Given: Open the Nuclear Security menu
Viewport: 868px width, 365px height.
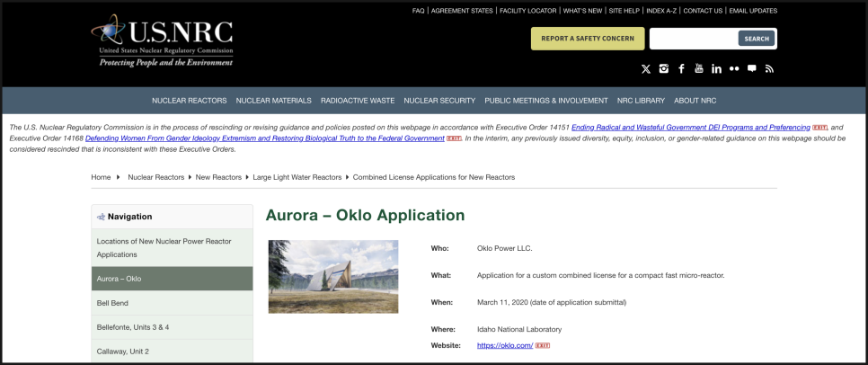Looking at the screenshot, I should tap(439, 101).
